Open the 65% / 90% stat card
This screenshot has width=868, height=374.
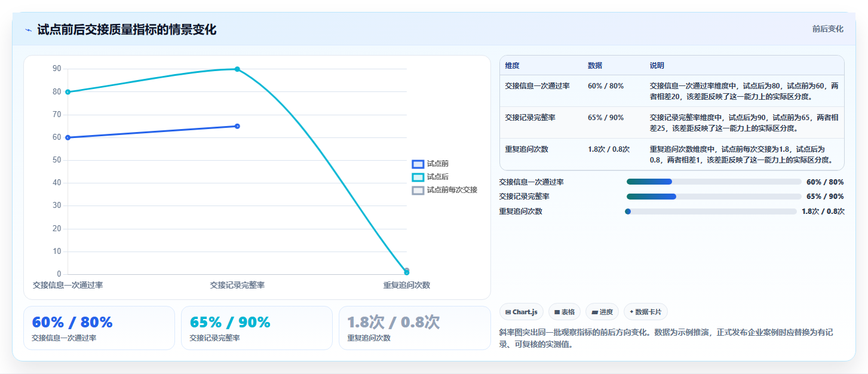tap(257, 328)
